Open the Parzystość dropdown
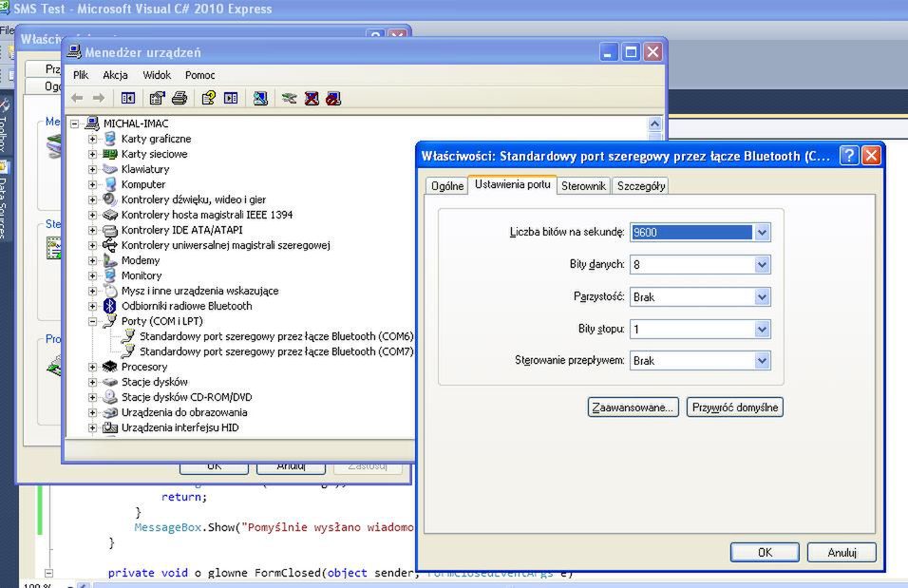 point(762,297)
